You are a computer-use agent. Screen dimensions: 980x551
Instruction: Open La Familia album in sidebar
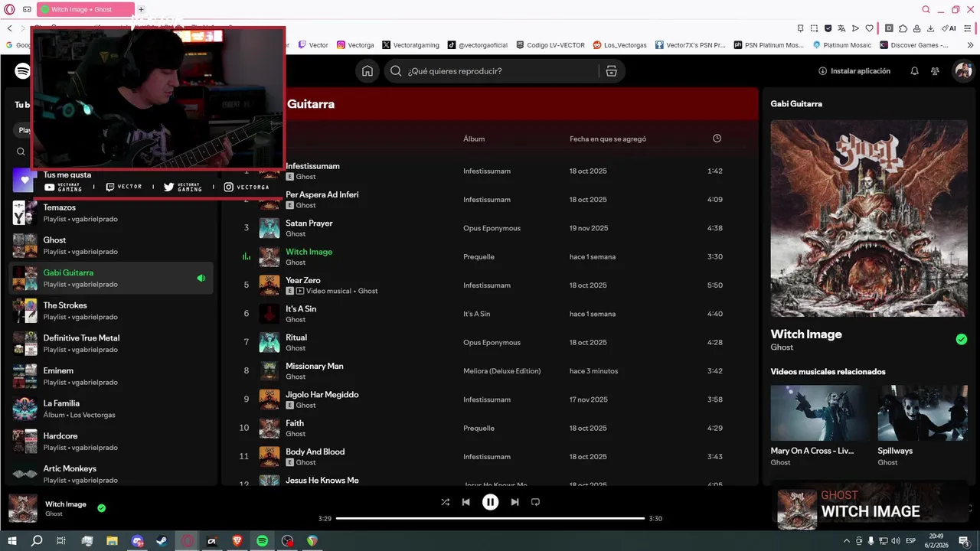[111, 409]
